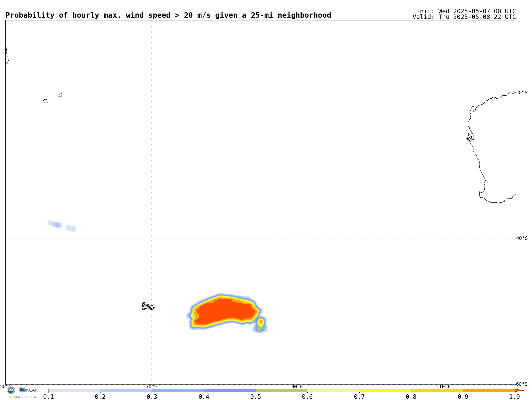Click the 60°S latitude label

click(522, 384)
